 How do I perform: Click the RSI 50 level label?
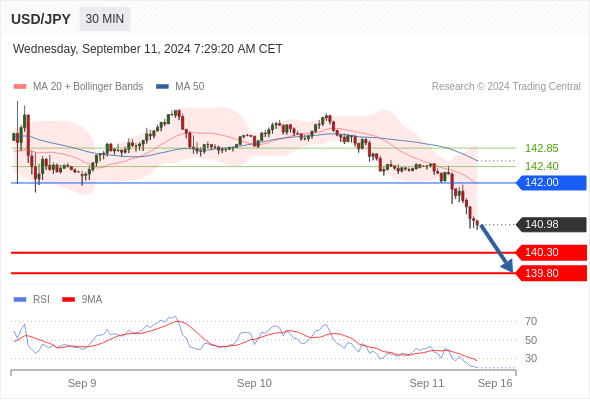[x=531, y=340]
